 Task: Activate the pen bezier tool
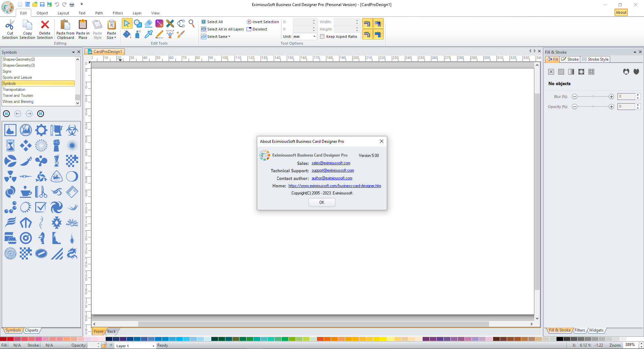tap(170, 34)
